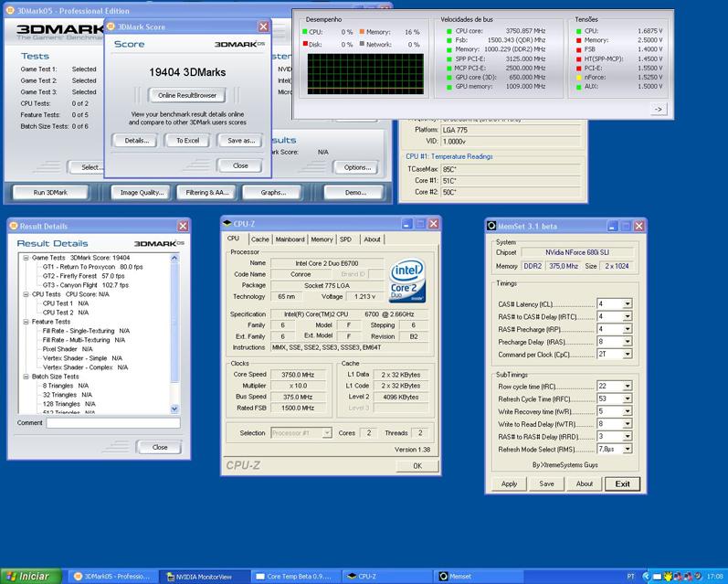
Task: Open Command per Clock (CpC) dropdown
Action: pyautogui.click(x=628, y=355)
